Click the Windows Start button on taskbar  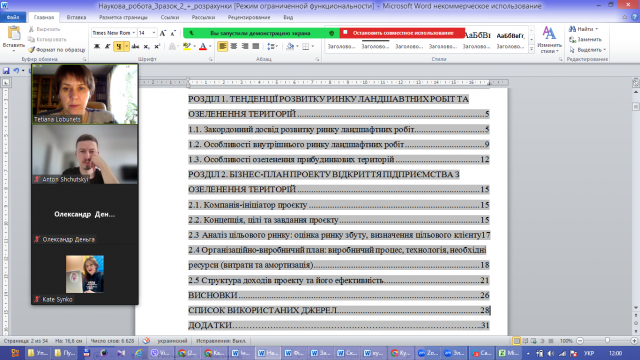click(x=15, y=353)
